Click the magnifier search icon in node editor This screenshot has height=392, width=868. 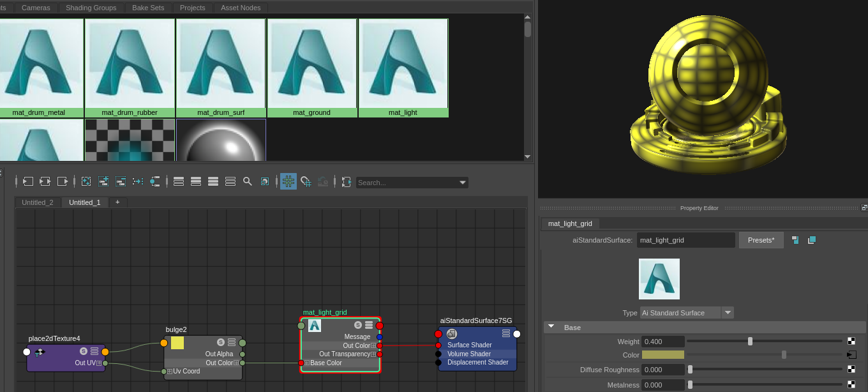coord(248,182)
